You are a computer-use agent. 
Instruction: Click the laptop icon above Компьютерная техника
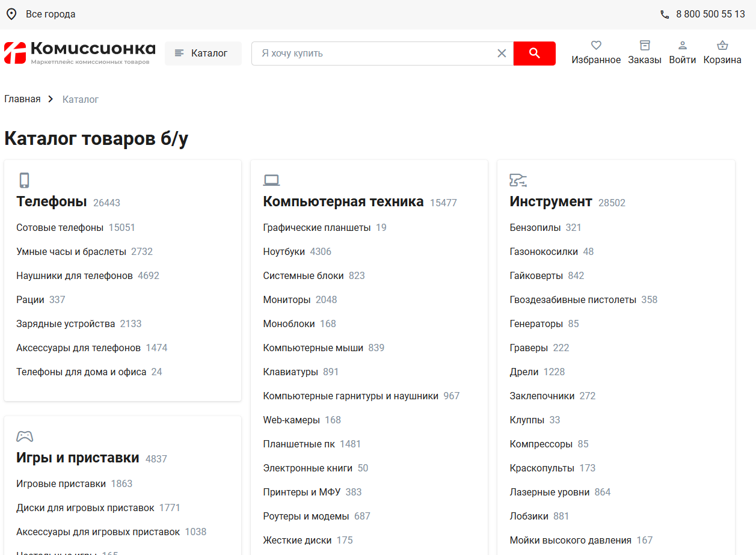click(x=271, y=180)
